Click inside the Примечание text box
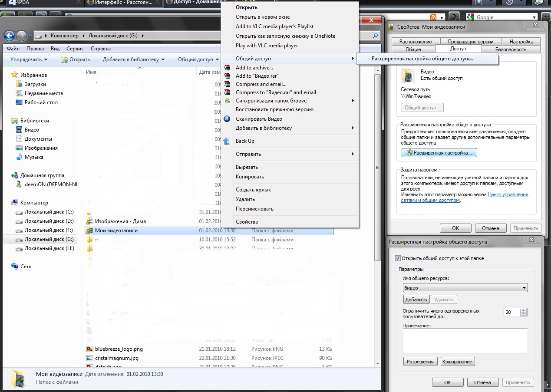The image size is (551, 392). click(x=465, y=341)
